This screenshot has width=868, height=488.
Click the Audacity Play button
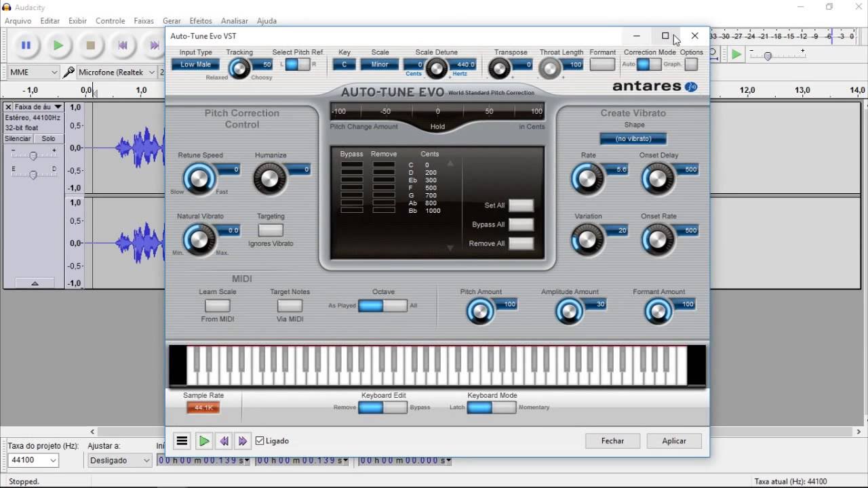[x=58, y=45]
